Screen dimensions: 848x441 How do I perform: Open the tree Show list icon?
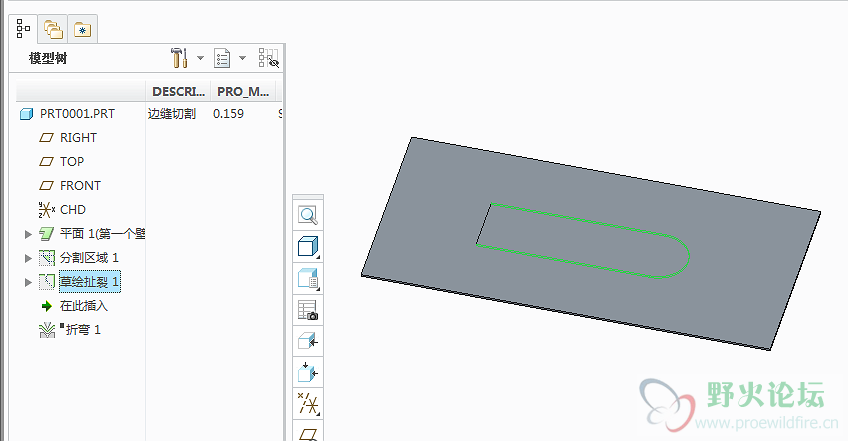(222, 58)
